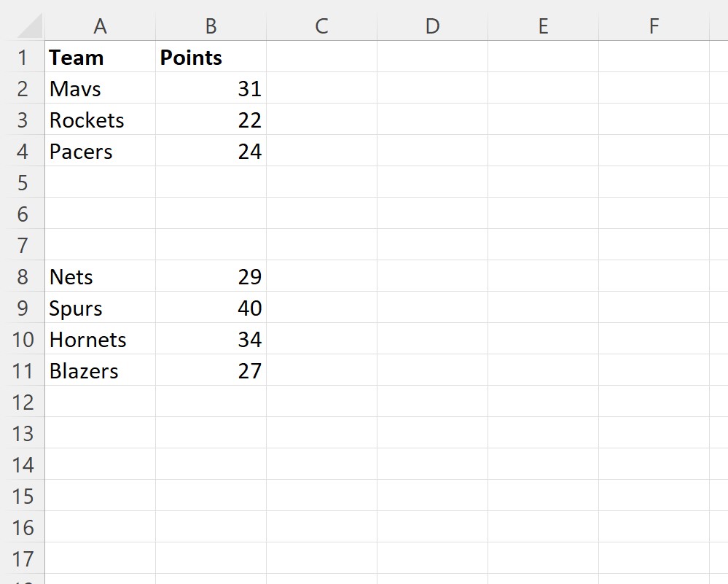Select empty cell A6

(x=100, y=214)
